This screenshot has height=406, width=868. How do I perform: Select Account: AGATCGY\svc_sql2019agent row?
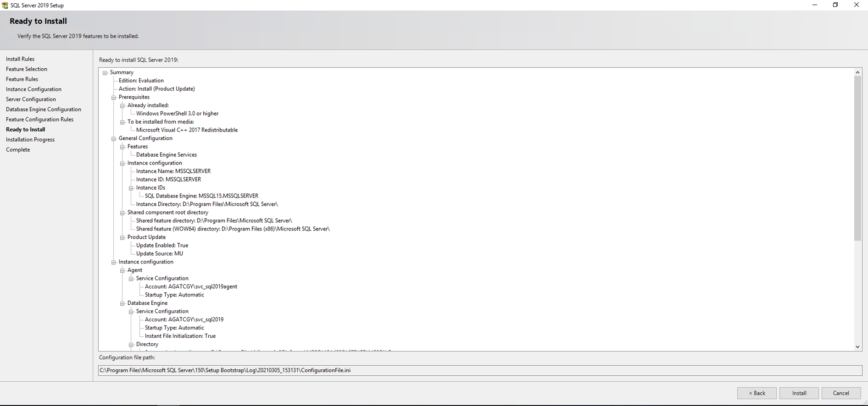coord(191,287)
